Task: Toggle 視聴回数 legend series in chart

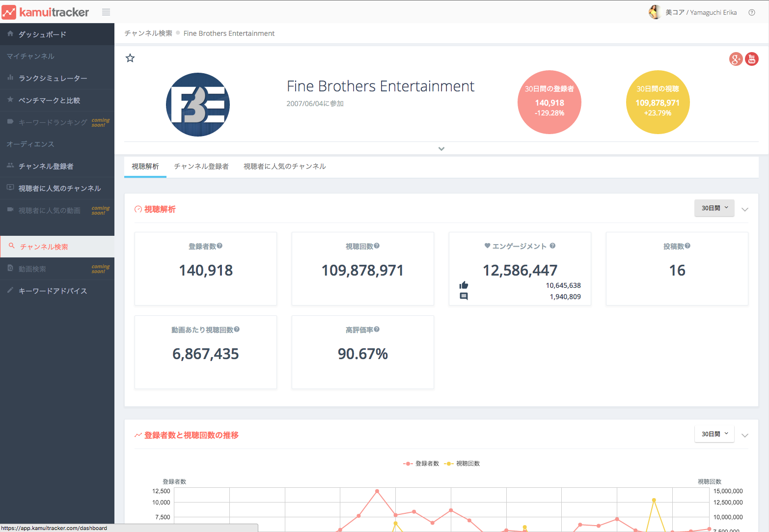Action: (x=462, y=464)
